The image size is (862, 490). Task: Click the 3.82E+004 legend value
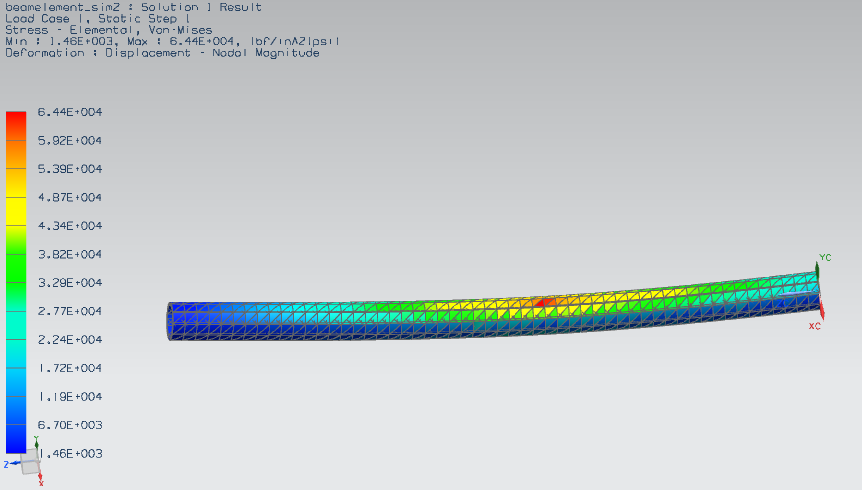tap(64, 254)
